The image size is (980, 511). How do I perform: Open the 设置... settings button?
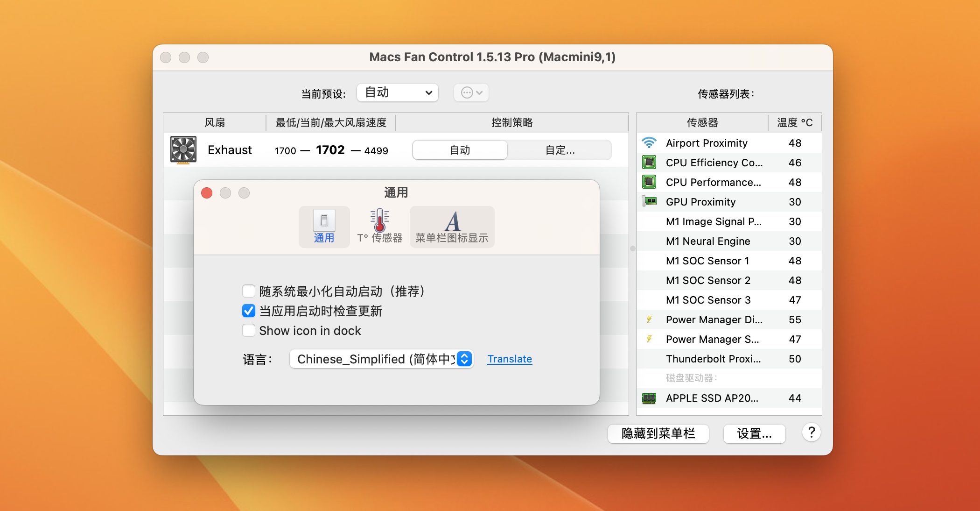click(x=754, y=433)
